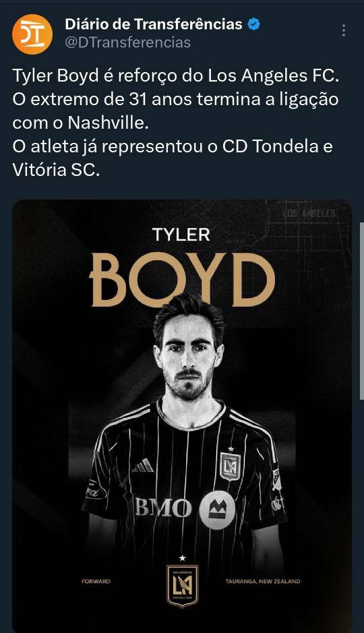Click the LAFC badge on the jersey chest

tap(231, 466)
